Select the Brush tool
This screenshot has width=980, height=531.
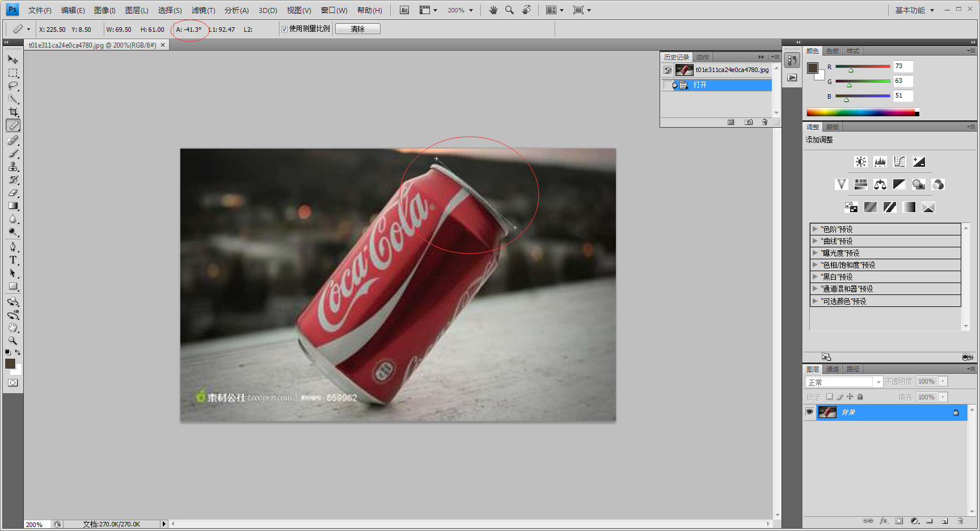tap(13, 153)
